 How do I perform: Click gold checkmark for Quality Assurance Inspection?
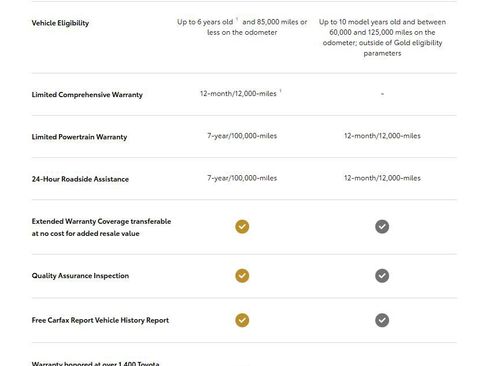[242, 276]
